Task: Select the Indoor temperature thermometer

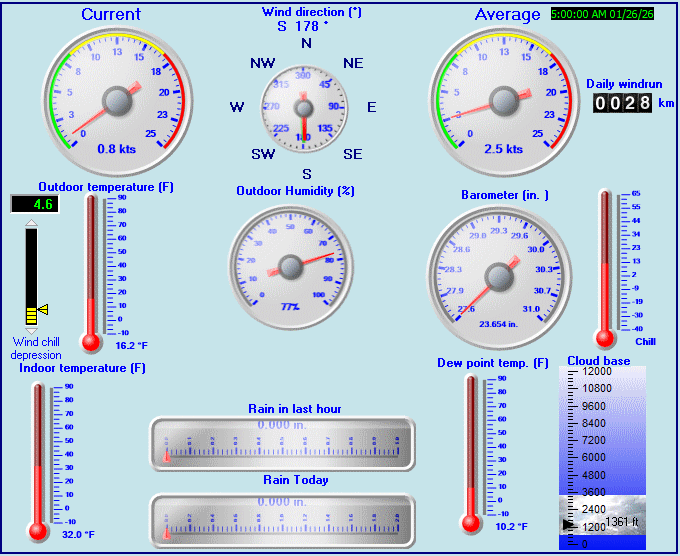Action: click(39, 458)
